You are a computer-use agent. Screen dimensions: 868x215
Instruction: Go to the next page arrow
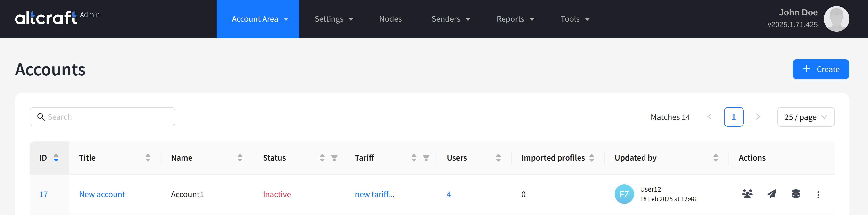758,117
